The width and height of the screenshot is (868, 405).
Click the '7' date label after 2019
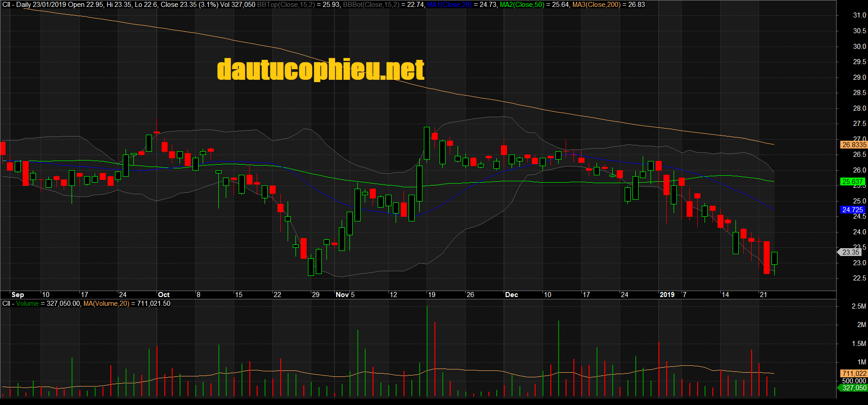684,295
